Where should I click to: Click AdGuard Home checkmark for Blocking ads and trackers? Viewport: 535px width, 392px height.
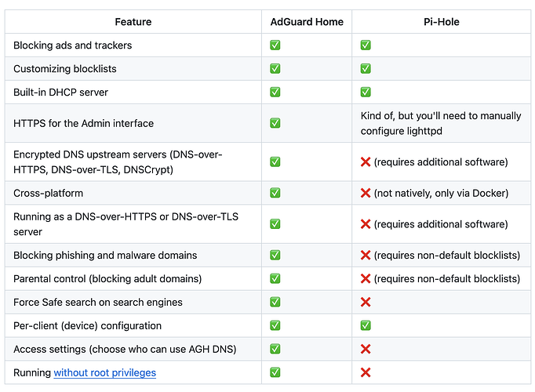click(x=275, y=45)
